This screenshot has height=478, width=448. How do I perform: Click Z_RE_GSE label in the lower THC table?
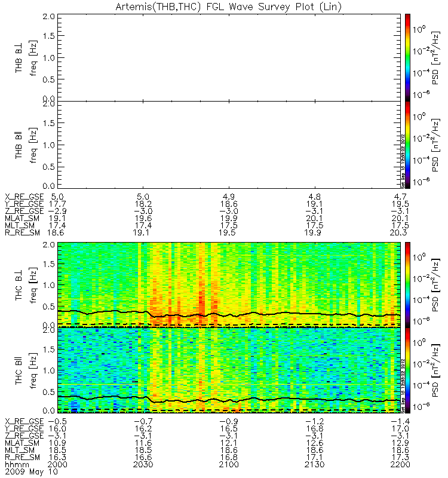pos(24,436)
